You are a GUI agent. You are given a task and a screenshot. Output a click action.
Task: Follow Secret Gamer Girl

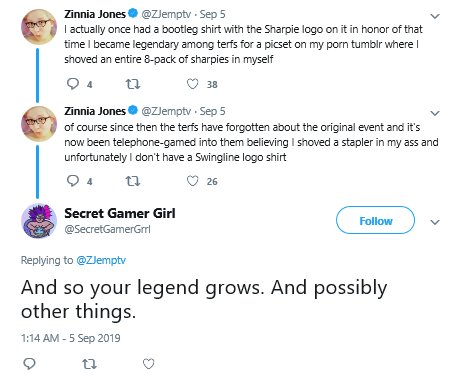(x=375, y=220)
